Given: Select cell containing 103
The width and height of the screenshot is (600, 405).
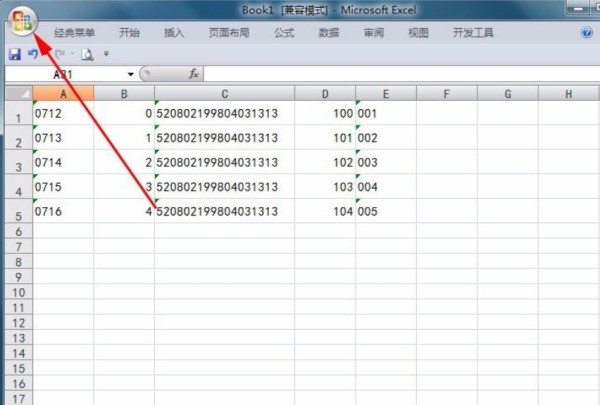Looking at the screenshot, I should click(x=325, y=187).
